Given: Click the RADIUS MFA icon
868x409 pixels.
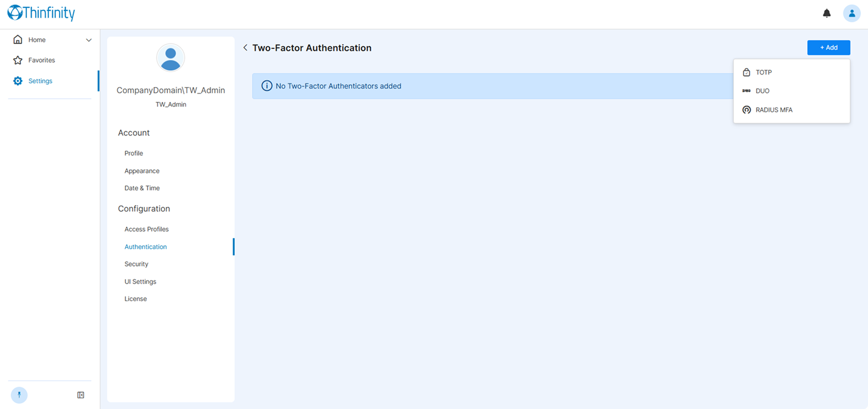Looking at the screenshot, I should 746,110.
